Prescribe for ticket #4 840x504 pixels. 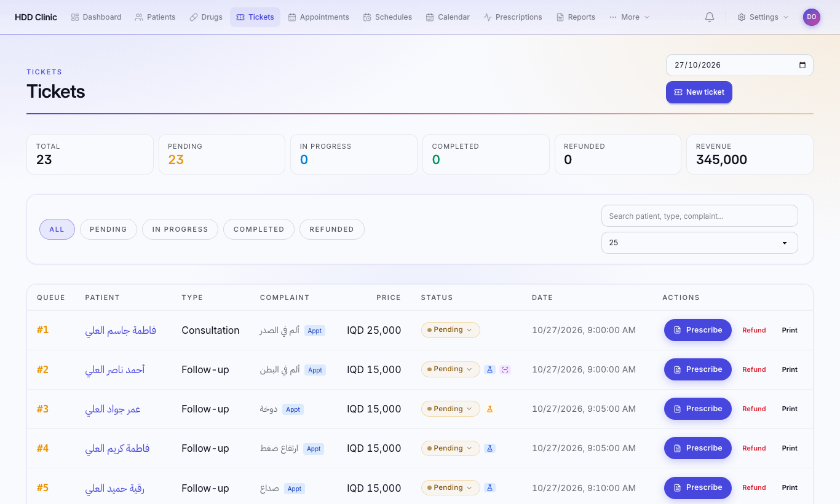pos(698,448)
